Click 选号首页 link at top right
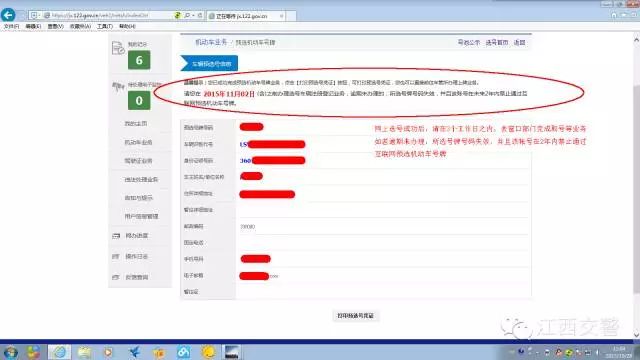The image size is (640, 360). point(497,42)
